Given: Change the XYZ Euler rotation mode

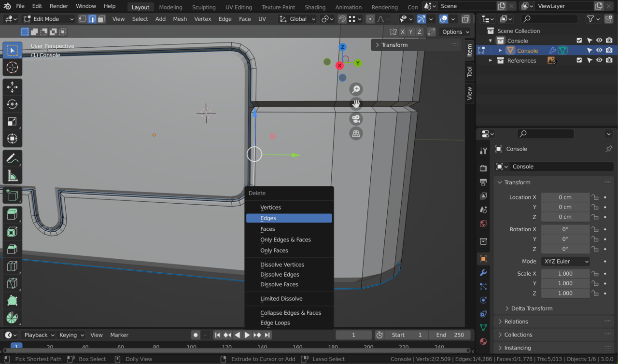Looking at the screenshot, I should click(565, 261).
